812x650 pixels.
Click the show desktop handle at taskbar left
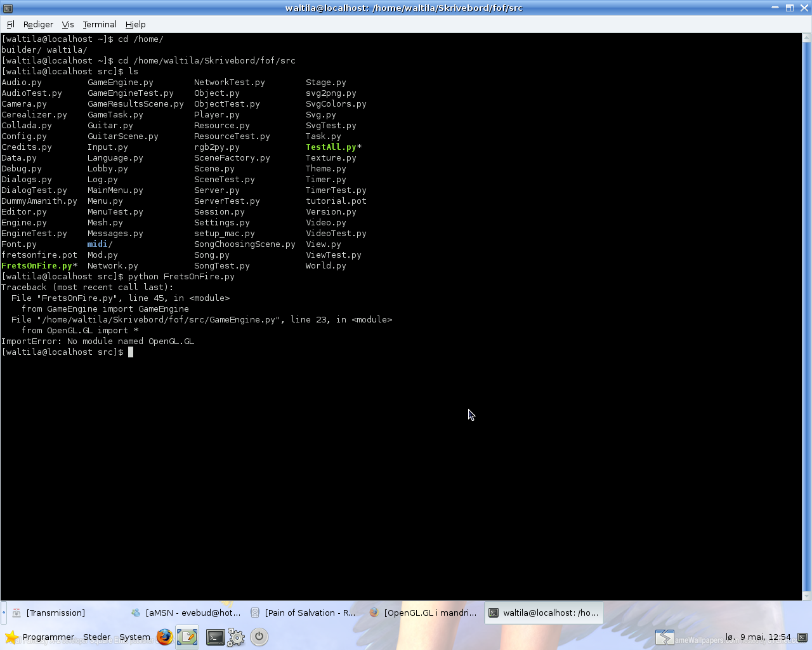tap(3, 613)
